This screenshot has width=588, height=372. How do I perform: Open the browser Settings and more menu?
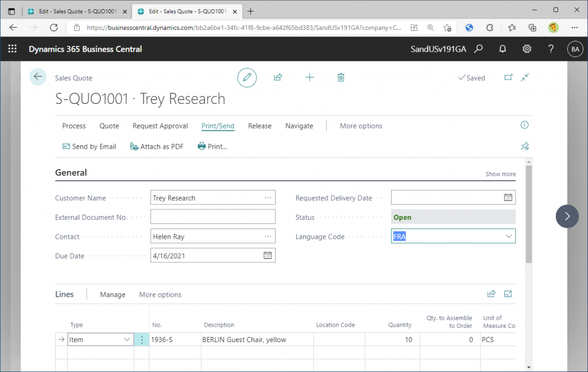[574, 28]
